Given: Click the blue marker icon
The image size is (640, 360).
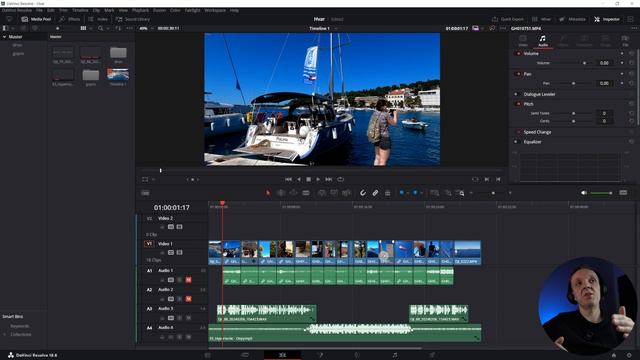Looking at the screenshot, I should pos(415,193).
